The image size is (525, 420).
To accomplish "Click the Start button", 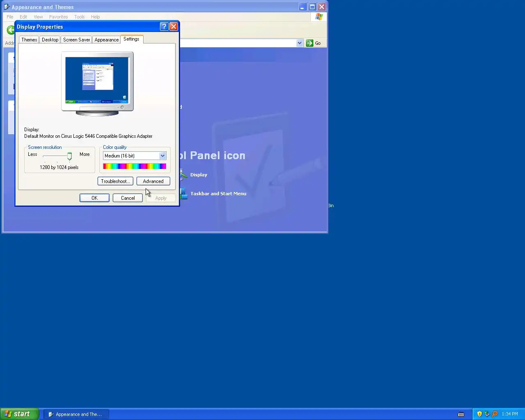I will pyautogui.click(x=19, y=414).
